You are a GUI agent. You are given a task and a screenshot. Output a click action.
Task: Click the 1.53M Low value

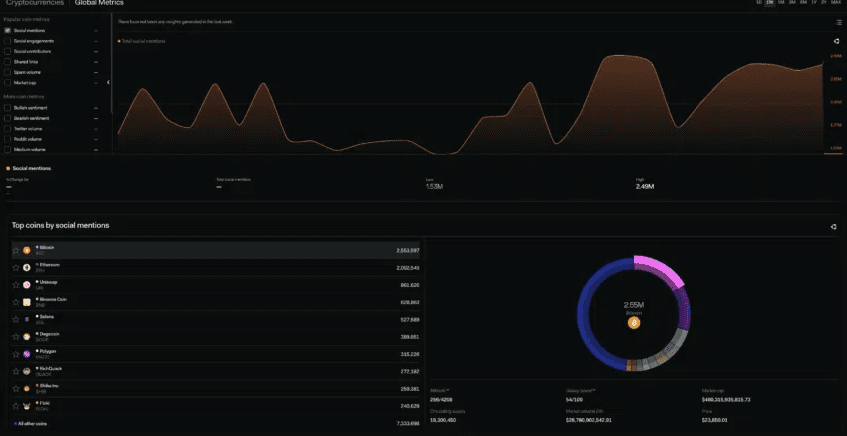(434, 187)
